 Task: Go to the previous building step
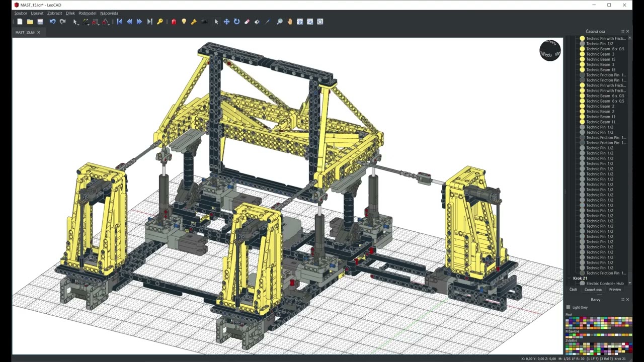(x=129, y=22)
